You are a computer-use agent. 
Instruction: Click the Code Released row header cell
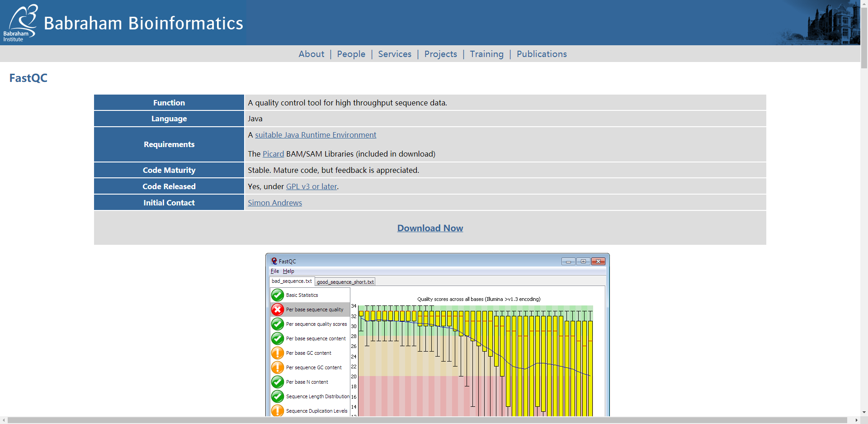coord(169,186)
